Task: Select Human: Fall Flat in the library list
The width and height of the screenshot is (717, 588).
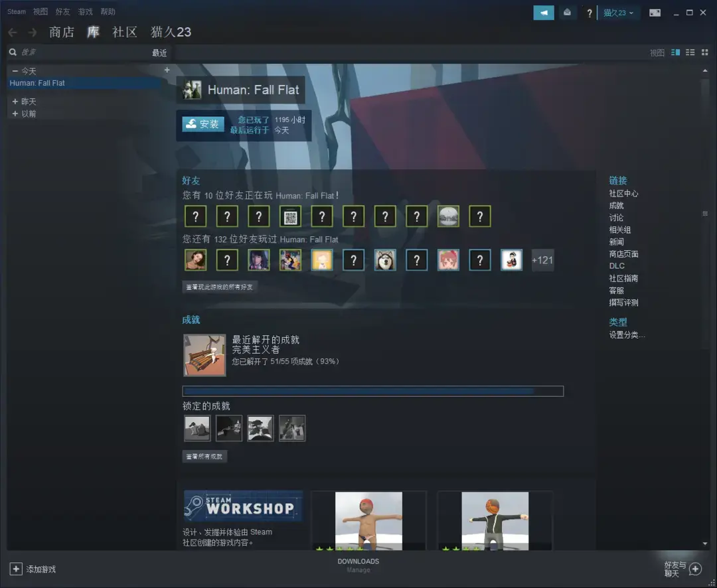Action: (x=84, y=83)
